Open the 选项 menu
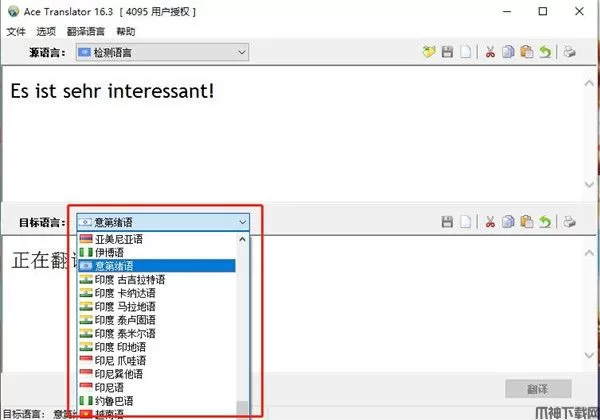 pyautogui.click(x=46, y=31)
